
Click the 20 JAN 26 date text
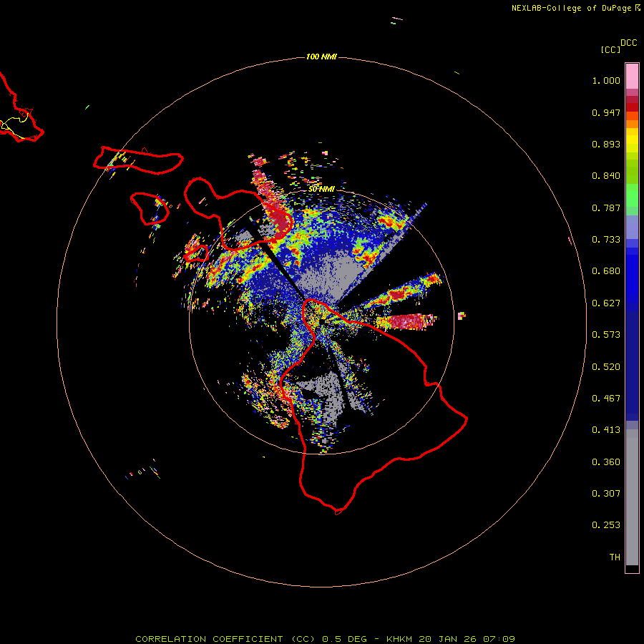coord(447,639)
